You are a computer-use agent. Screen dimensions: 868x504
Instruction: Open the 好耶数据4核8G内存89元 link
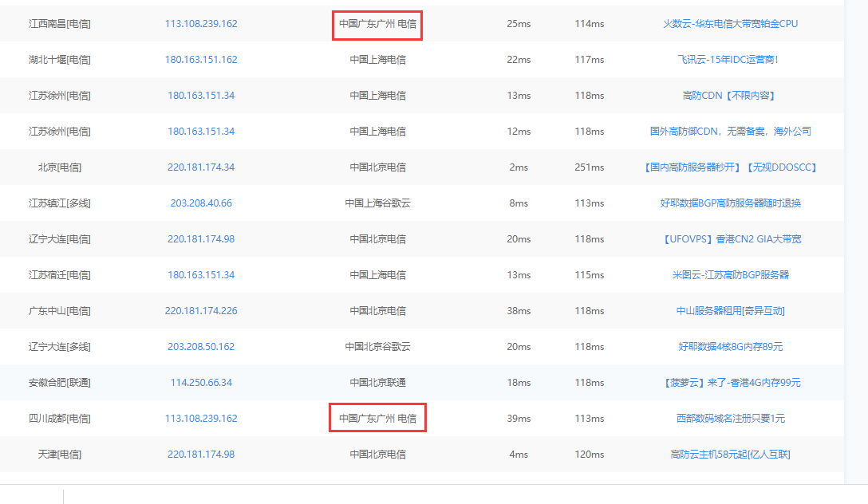click(x=730, y=347)
